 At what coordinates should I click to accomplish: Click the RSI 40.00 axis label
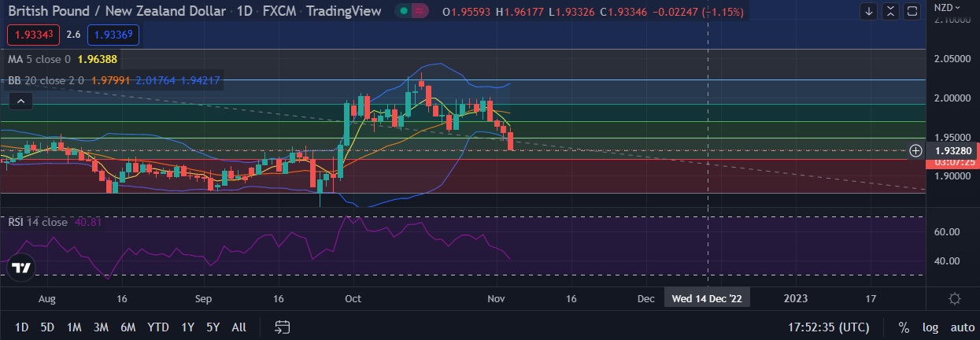tap(945, 261)
